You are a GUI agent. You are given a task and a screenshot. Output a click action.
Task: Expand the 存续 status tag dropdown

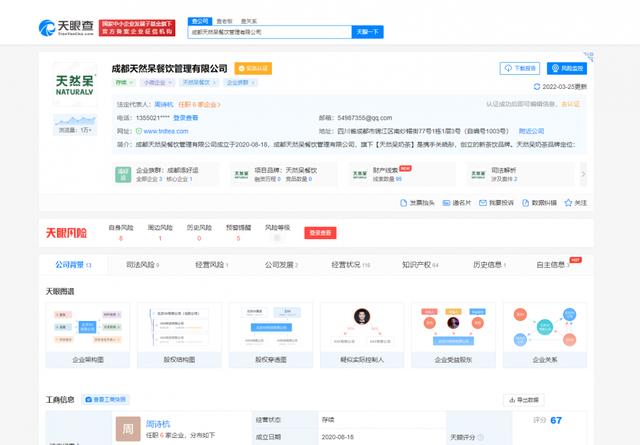tap(124, 82)
